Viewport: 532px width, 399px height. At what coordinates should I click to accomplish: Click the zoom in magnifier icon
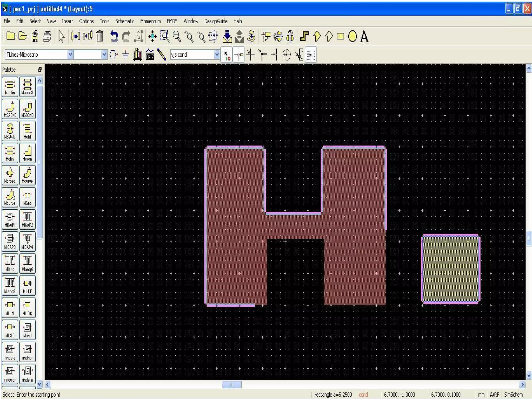(x=177, y=36)
